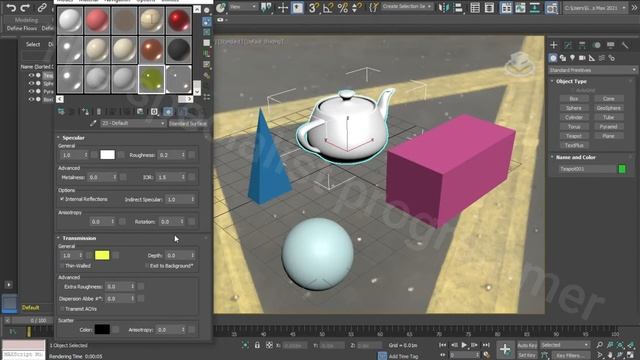Toggle the Auto Key button
The width and height of the screenshot is (640, 360).
coord(527,345)
